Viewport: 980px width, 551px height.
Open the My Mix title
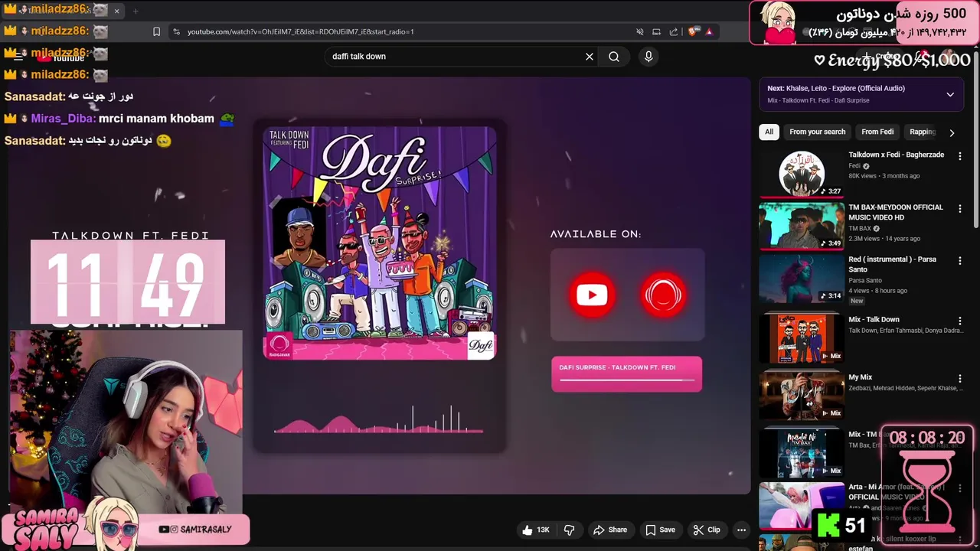(x=861, y=377)
